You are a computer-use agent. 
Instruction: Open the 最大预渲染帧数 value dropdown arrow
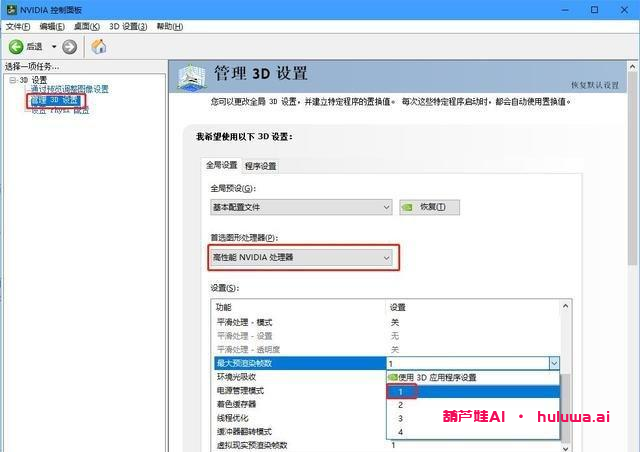pyautogui.click(x=553, y=364)
